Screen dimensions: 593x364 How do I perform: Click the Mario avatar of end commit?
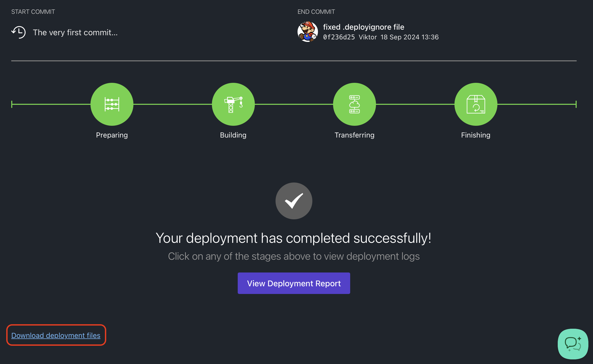[308, 32]
